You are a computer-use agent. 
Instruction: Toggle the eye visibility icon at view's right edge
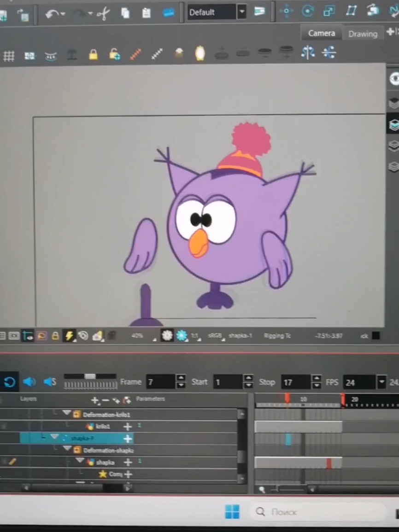394,79
